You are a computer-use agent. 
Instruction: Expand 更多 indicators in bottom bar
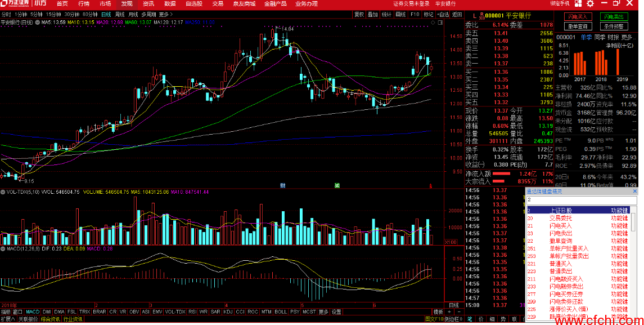point(323,312)
